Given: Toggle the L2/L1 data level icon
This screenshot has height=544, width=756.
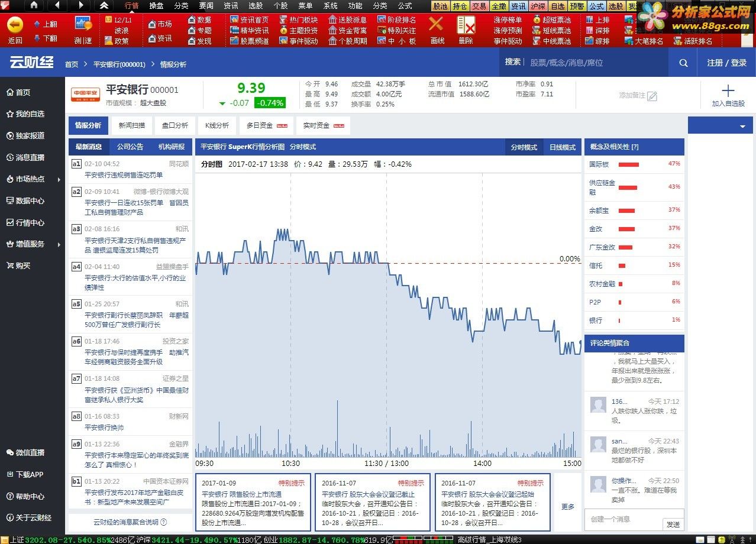Looking at the screenshot, I should [x=119, y=20].
